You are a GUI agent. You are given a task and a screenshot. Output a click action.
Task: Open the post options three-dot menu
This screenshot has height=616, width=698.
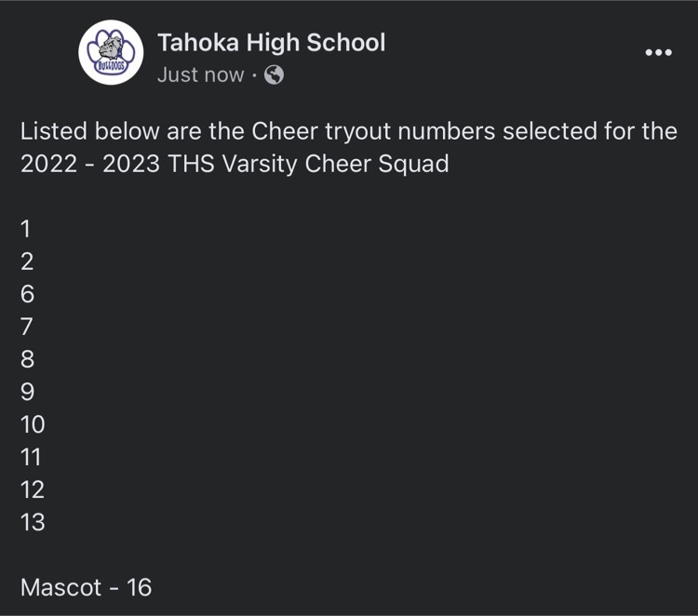(x=658, y=52)
